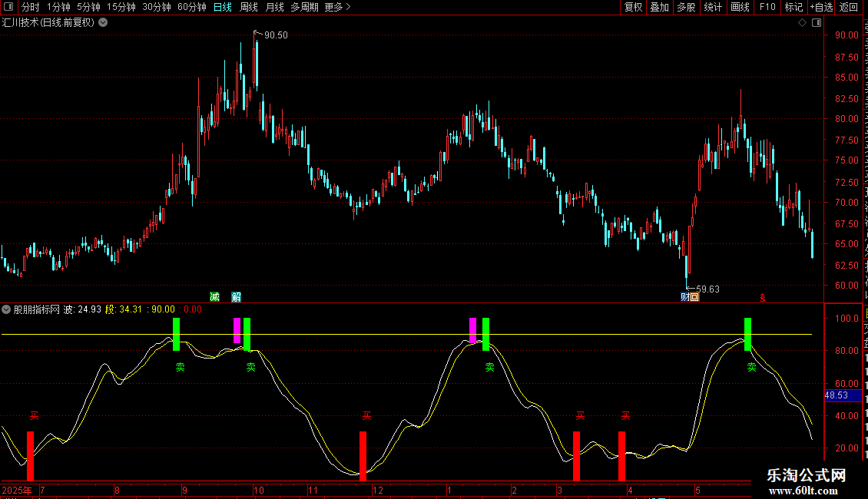Click the diamond icon above the price axis
868x499 pixels.
[802, 23]
